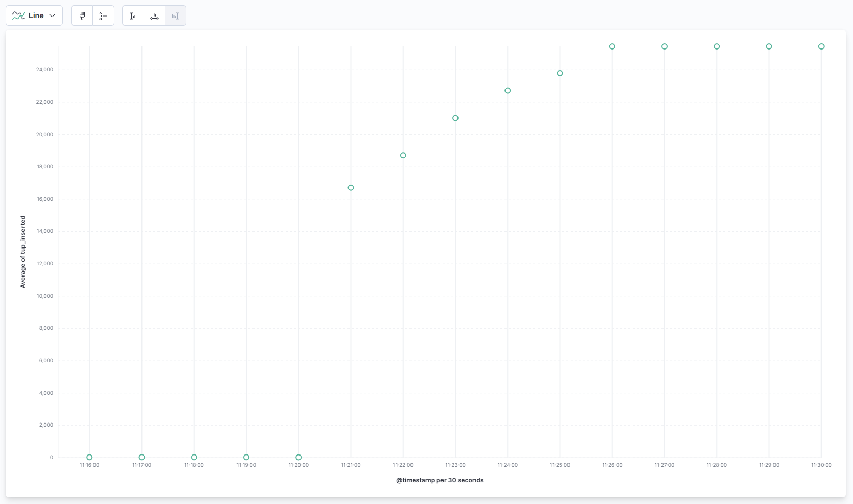This screenshot has width=853, height=504.
Task: Click the 11:25:00 x-axis tick label
Action: 560,465
